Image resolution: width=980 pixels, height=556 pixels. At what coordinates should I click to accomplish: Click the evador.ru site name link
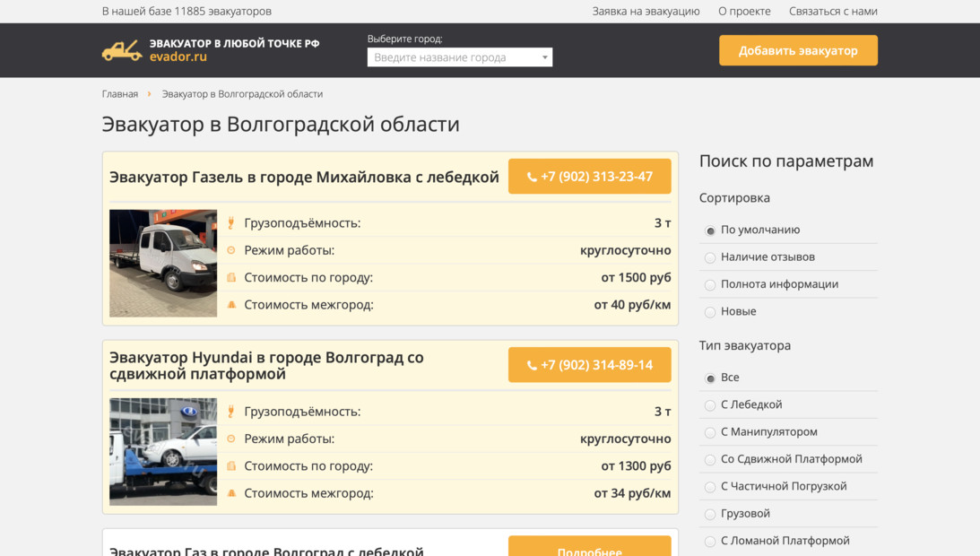pos(178,56)
